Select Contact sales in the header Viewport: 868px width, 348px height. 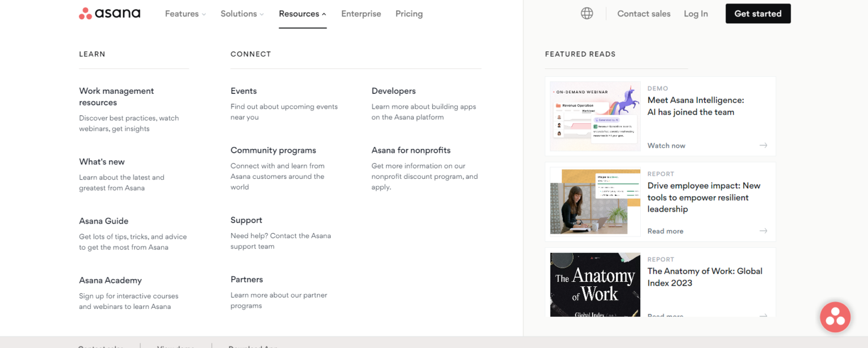[644, 14]
